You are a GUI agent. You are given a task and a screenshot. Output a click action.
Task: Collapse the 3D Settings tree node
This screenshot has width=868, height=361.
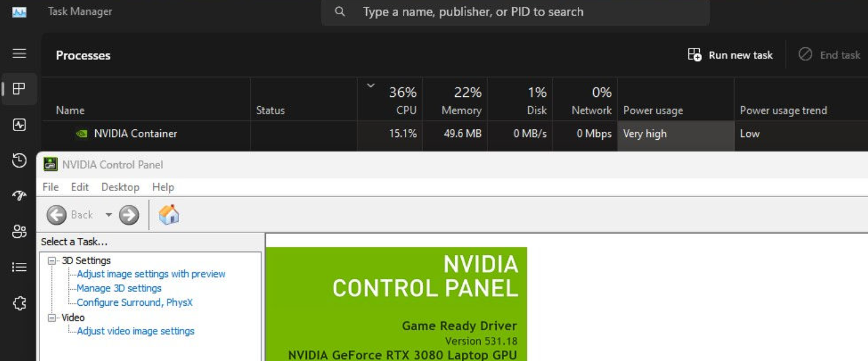tap(52, 261)
